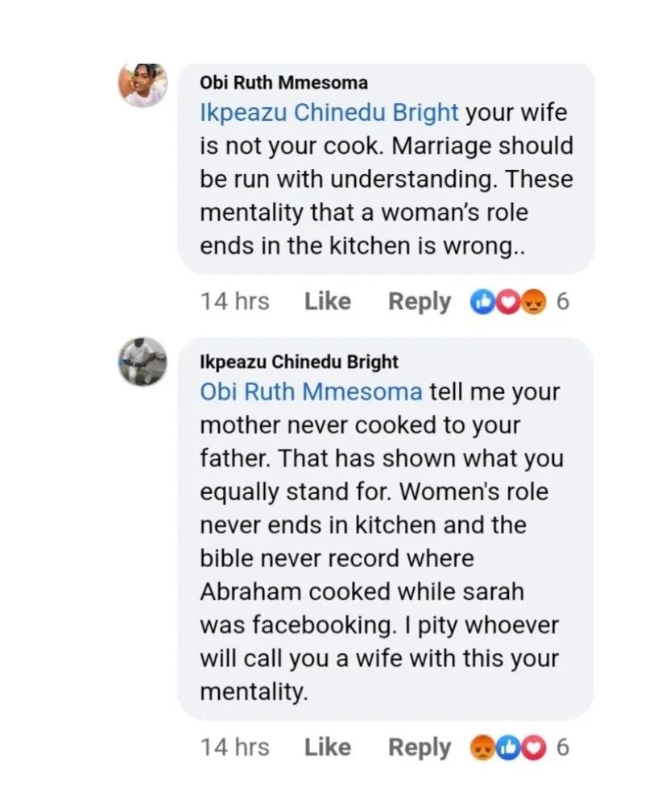
Task: Click the bold author name Obi Ruth Mmesoma
Action: [x=283, y=82]
